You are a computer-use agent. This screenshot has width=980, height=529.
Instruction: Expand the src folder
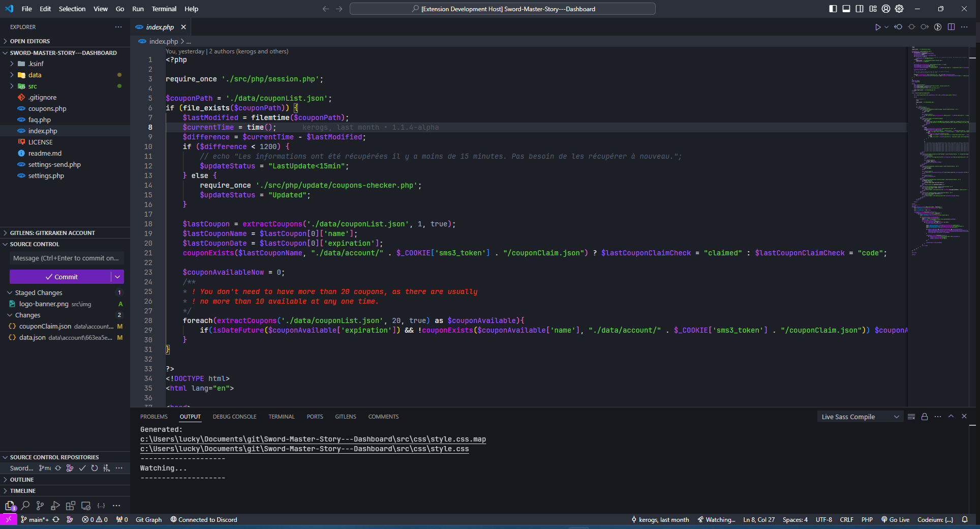(x=12, y=86)
